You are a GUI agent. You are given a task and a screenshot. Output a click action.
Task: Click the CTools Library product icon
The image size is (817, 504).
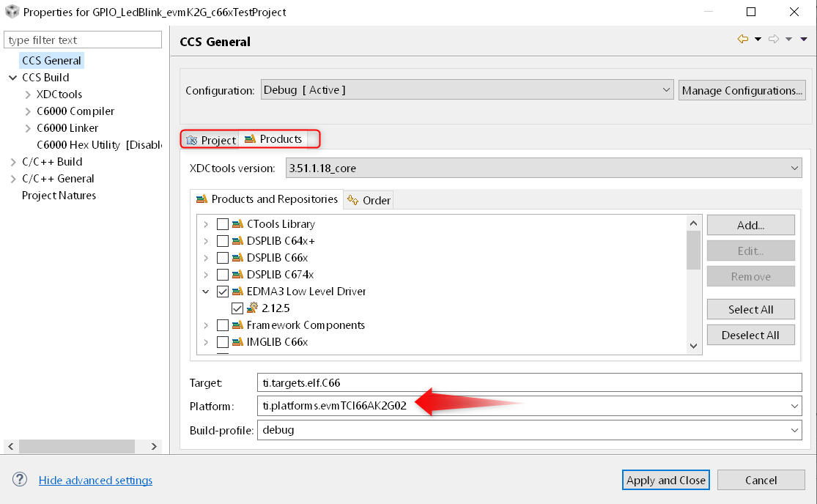[237, 224]
